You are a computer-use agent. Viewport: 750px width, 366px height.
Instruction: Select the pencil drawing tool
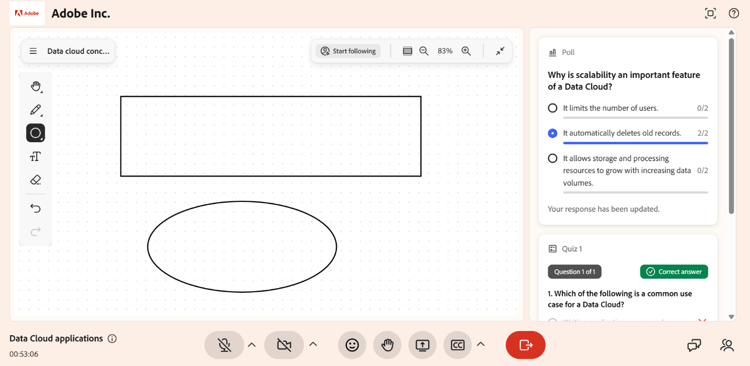35,111
